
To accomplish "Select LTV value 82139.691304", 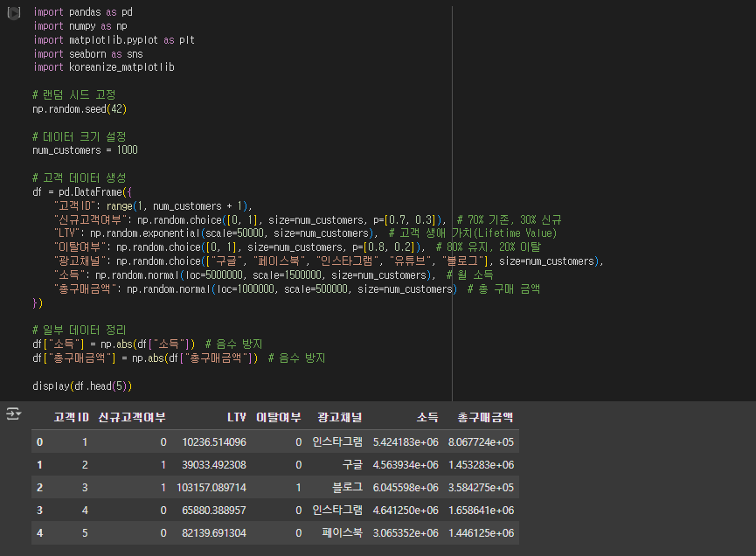I will 214,532.
